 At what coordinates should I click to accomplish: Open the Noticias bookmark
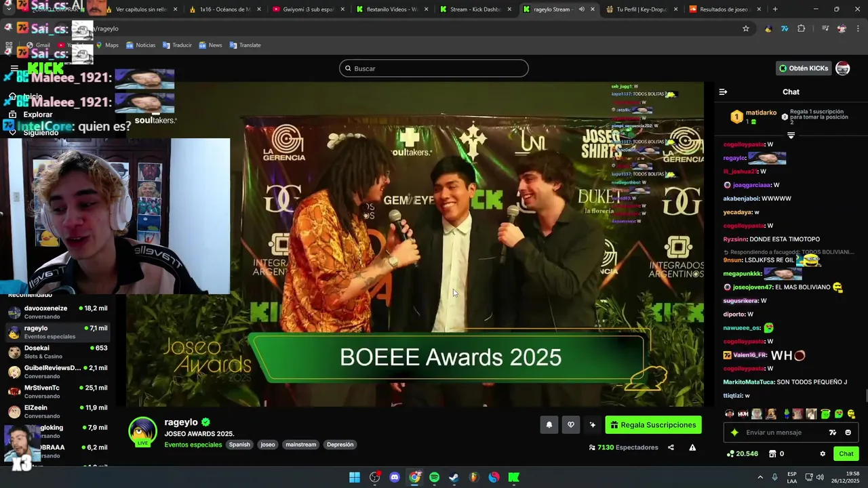click(140, 45)
